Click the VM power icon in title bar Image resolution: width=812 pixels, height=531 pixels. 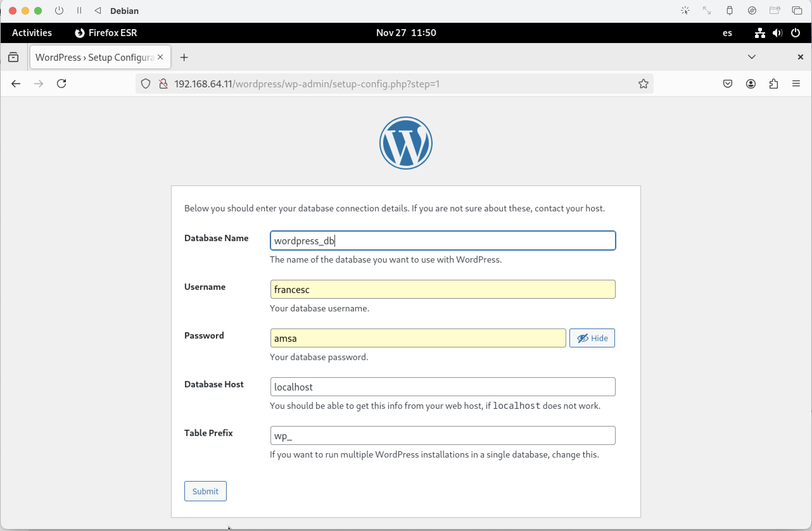pyautogui.click(x=59, y=10)
